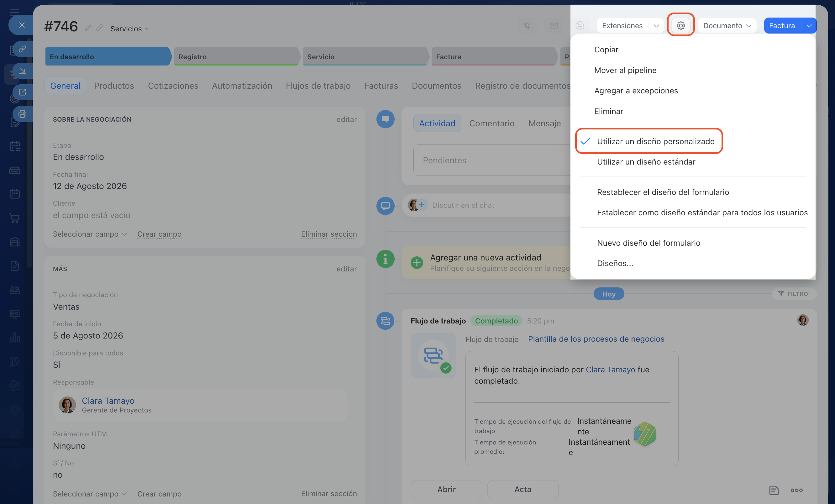Click 'Eliminar sección' in the Más section
The height and width of the screenshot is (504, 835).
click(x=329, y=493)
